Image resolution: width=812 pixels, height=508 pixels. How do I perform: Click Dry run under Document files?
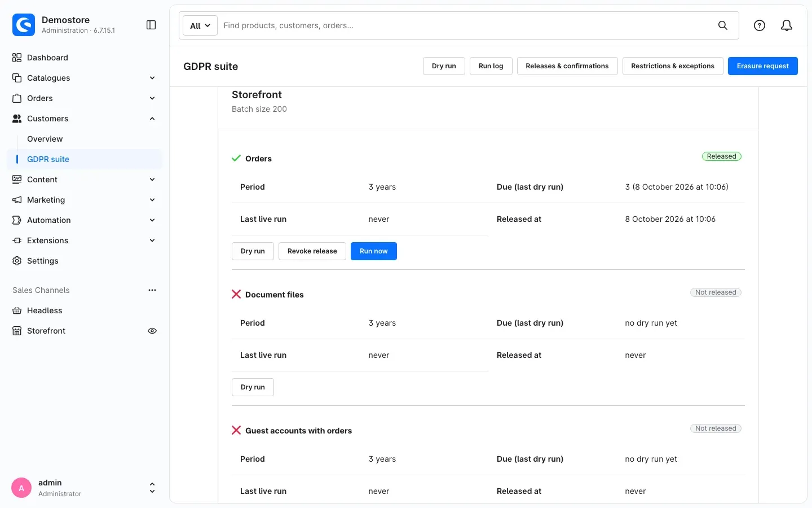[253, 387]
